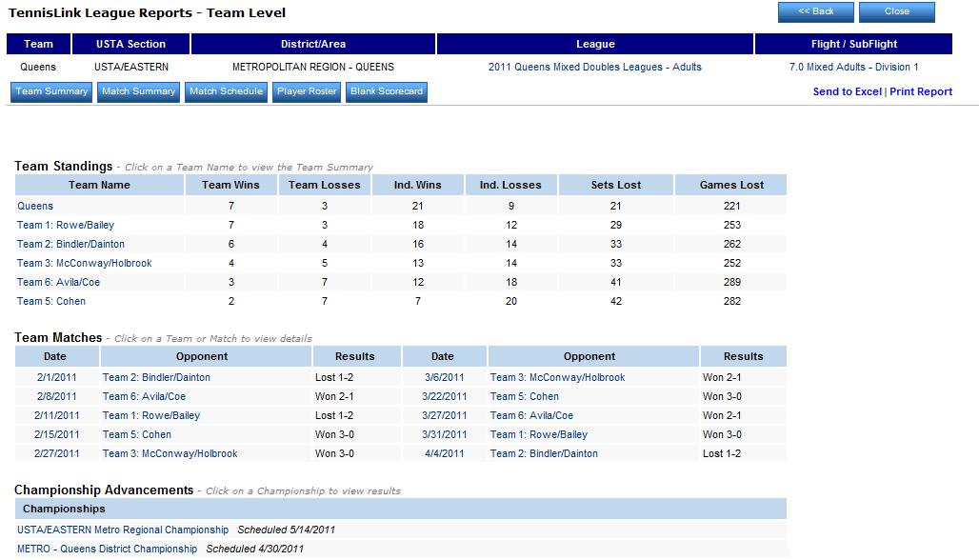Open METRO - Queens District Championship
Viewport: 979px width, 560px height.
107,549
